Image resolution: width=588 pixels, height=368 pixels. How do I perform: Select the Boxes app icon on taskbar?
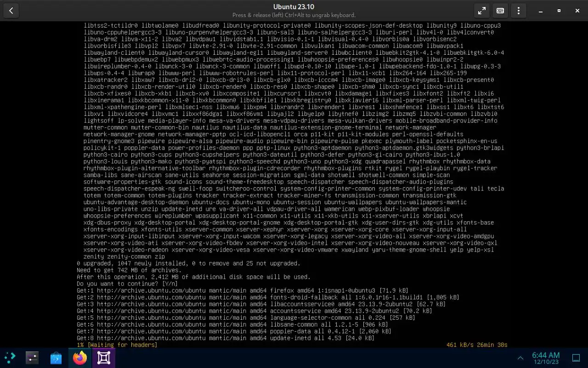point(104,358)
